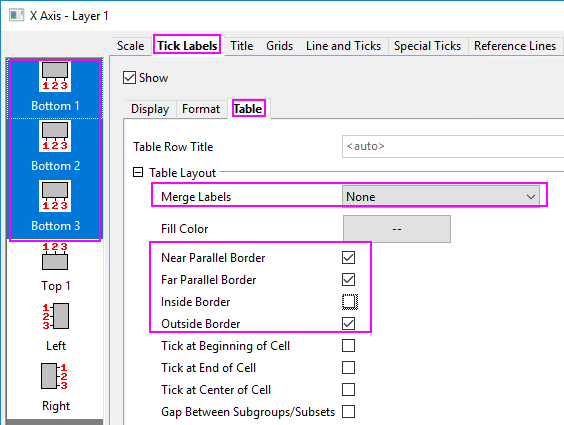The width and height of the screenshot is (564, 425).
Task: Click the X Axis dialog title icon
Action: click(16, 15)
